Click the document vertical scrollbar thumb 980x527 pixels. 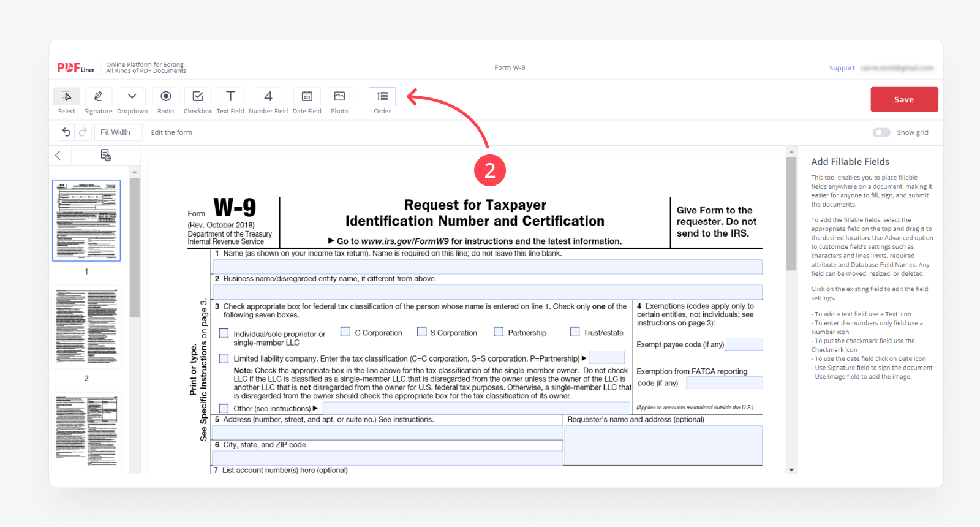pos(791,214)
